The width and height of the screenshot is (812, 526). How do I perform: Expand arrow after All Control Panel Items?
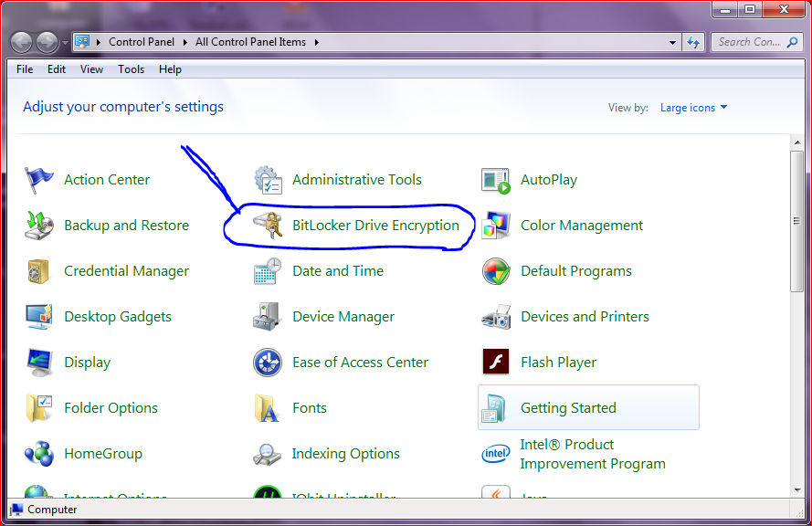tap(316, 42)
